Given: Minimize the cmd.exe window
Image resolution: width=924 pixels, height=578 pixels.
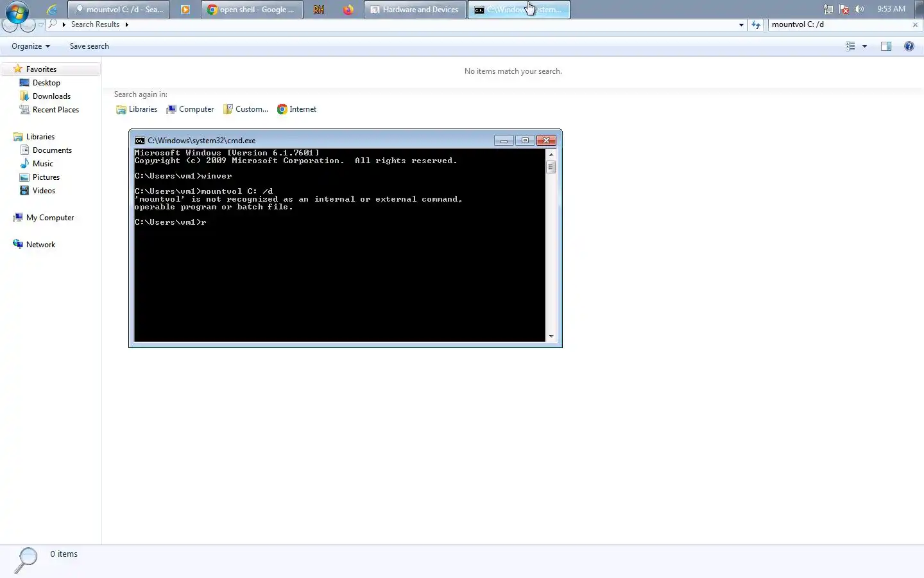Looking at the screenshot, I should point(504,141).
